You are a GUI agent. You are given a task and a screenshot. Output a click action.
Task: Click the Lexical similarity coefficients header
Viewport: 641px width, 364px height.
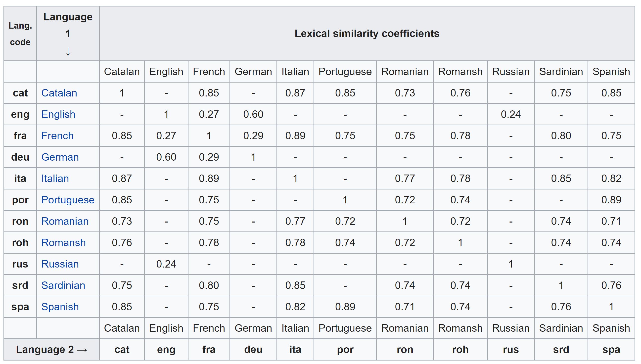(x=367, y=34)
